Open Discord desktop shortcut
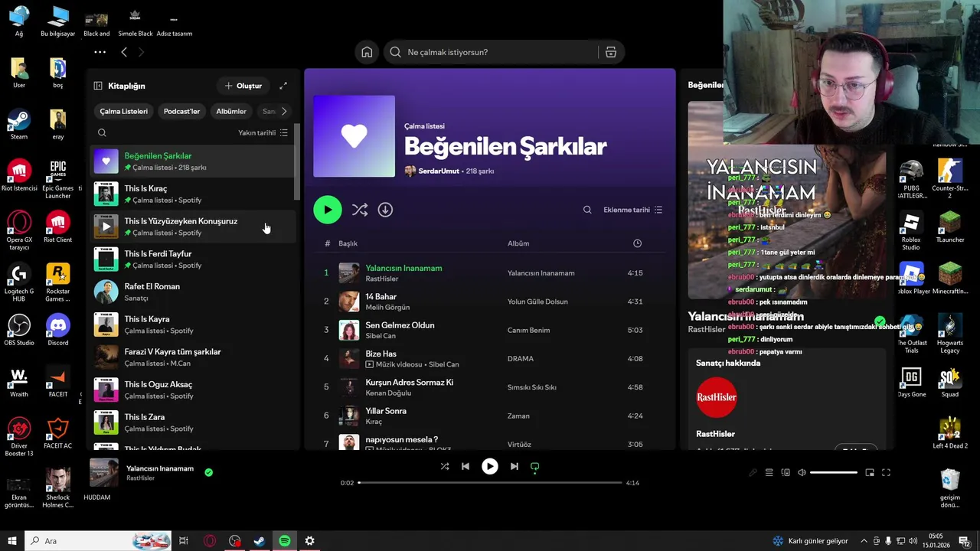The width and height of the screenshot is (980, 551). click(x=57, y=330)
